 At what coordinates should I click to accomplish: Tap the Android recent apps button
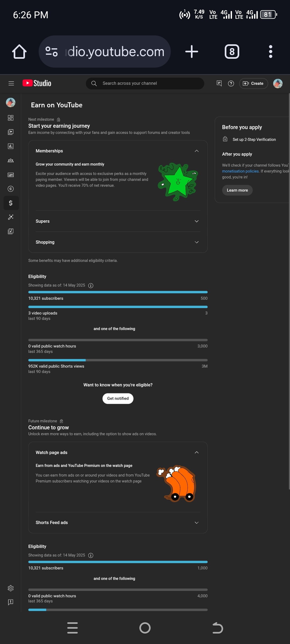coord(73,628)
